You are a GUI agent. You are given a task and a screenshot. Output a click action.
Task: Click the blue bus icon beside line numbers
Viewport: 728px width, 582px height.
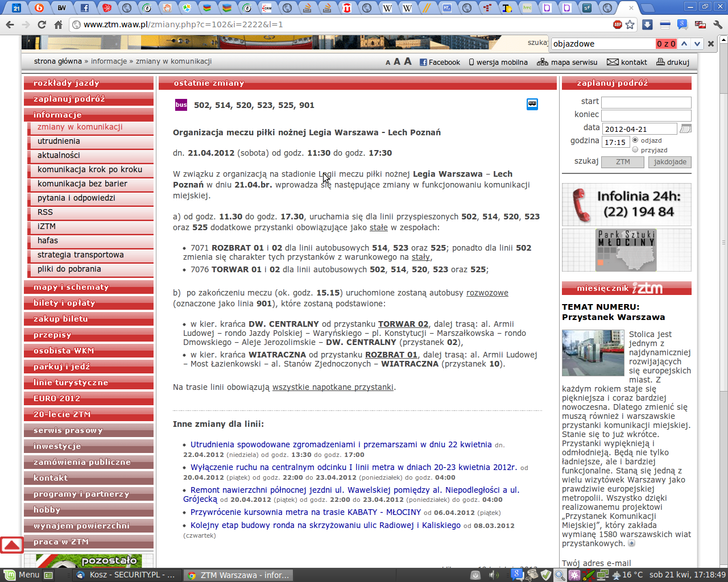tap(532, 104)
